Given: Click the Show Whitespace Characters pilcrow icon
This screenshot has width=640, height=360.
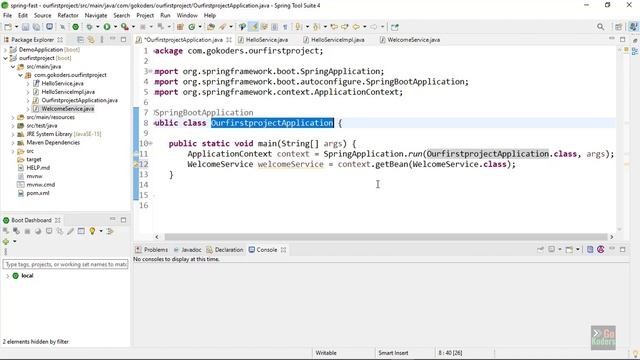Looking at the screenshot, I should (x=285, y=27).
